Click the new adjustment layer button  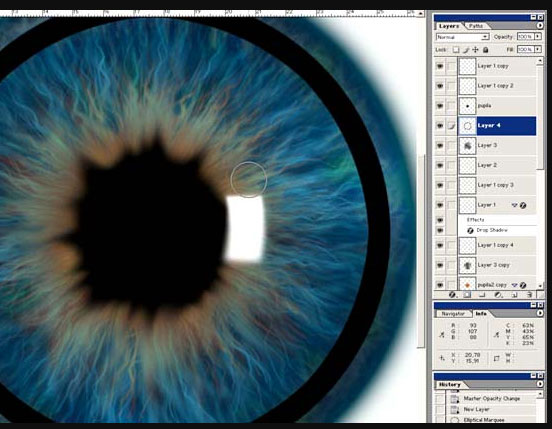click(498, 295)
